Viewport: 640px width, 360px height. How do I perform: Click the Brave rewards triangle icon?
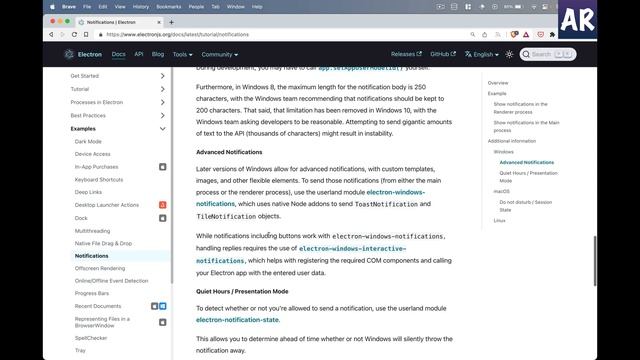526,35
